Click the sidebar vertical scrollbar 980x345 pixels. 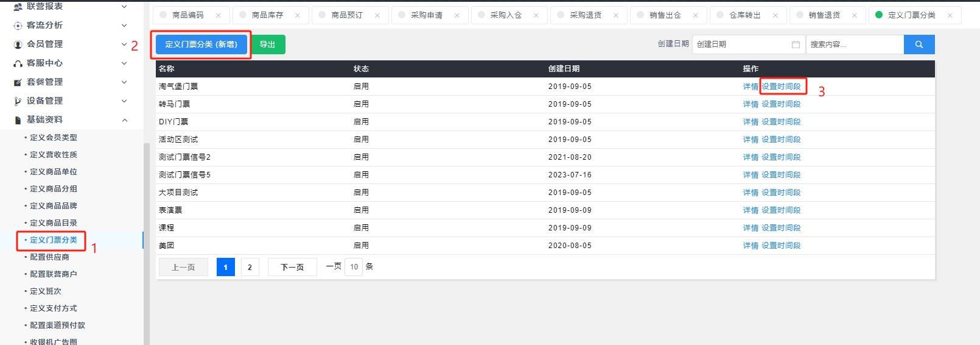tap(146, 244)
